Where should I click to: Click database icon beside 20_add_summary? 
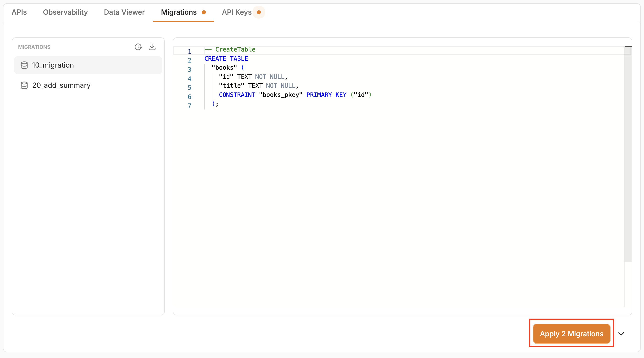(x=24, y=85)
